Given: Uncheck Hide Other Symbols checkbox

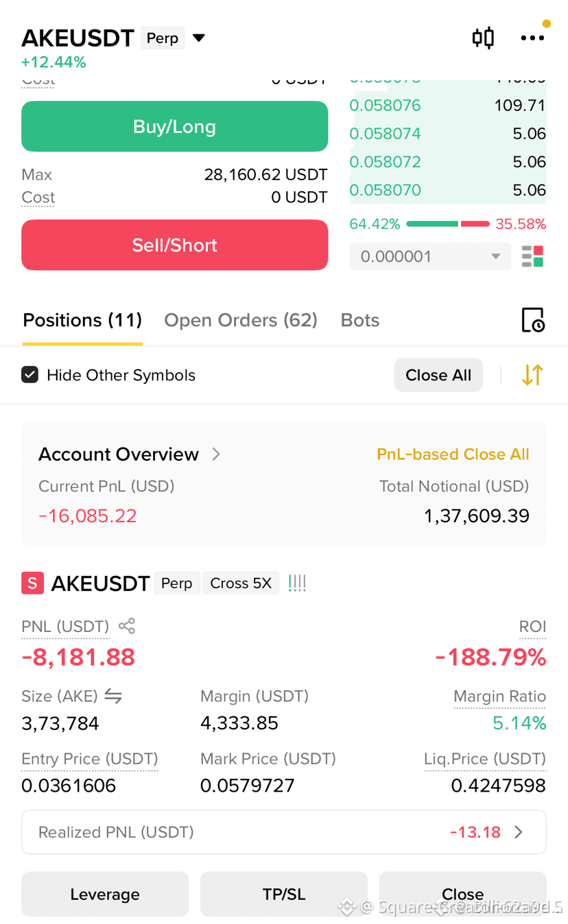Looking at the screenshot, I should 30,375.
